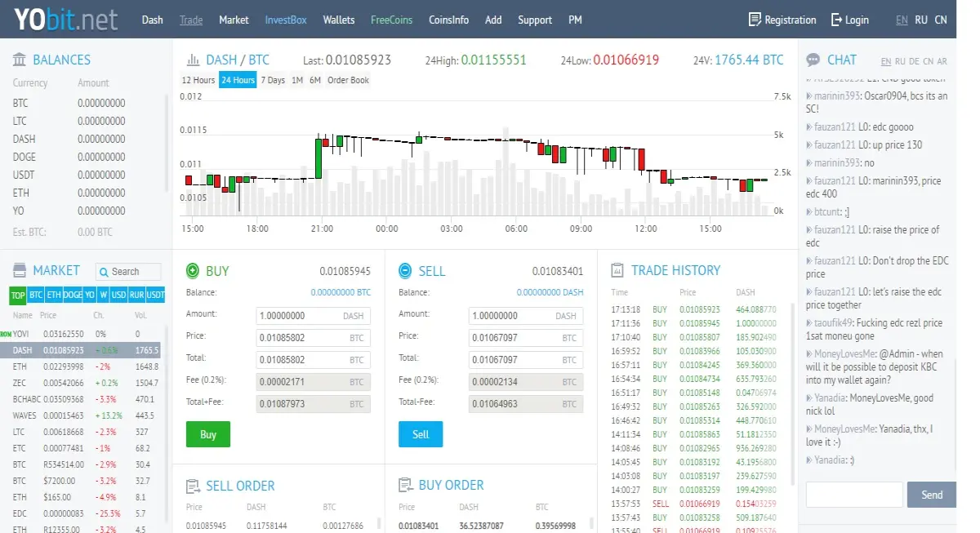This screenshot has height=533, width=980.
Task: Click the blue Sell button
Action: coord(421,434)
